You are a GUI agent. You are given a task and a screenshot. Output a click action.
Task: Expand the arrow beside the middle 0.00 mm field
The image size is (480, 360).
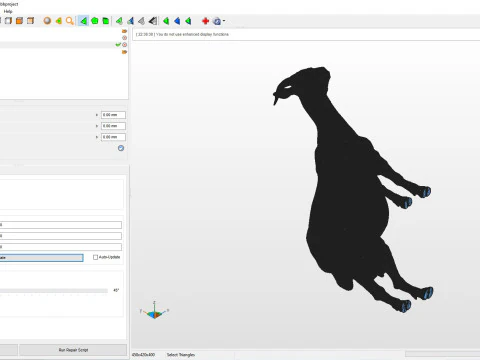(97, 126)
